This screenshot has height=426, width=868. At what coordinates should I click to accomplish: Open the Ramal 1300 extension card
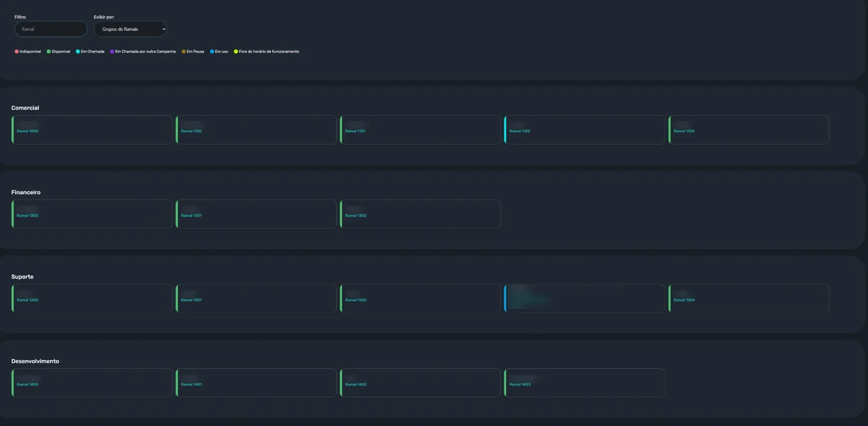tap(92, 214)
